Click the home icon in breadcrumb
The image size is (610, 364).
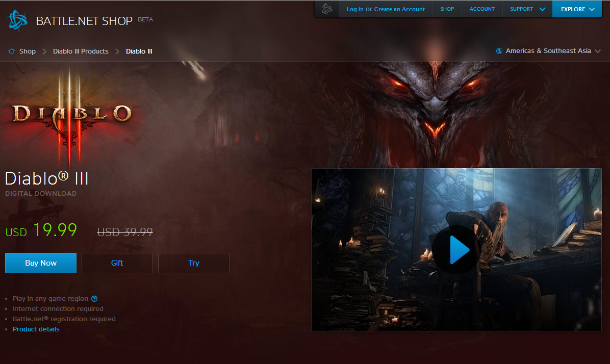click(x=12, y=51)
